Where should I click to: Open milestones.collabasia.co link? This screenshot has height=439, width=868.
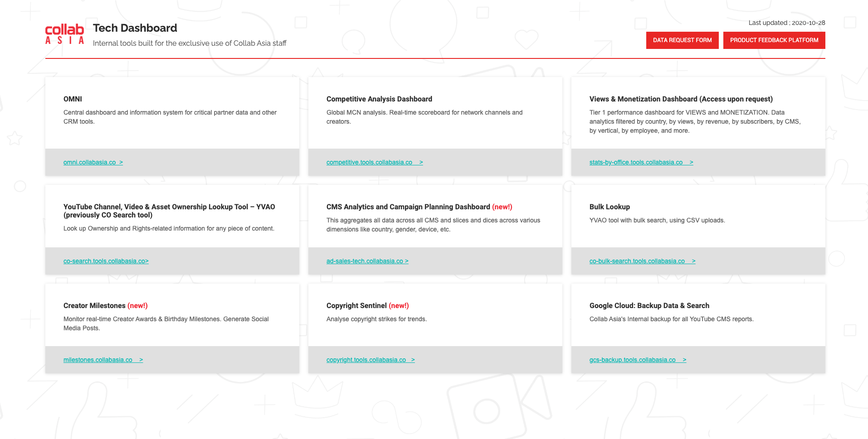[x=103, y=360]
